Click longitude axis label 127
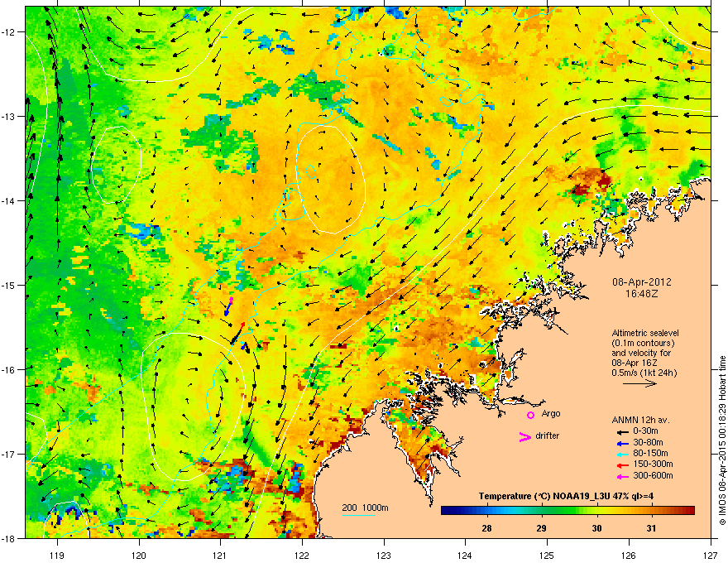This screenshot has height=563, width=728. pyautogui.click(x=711, y=555)
